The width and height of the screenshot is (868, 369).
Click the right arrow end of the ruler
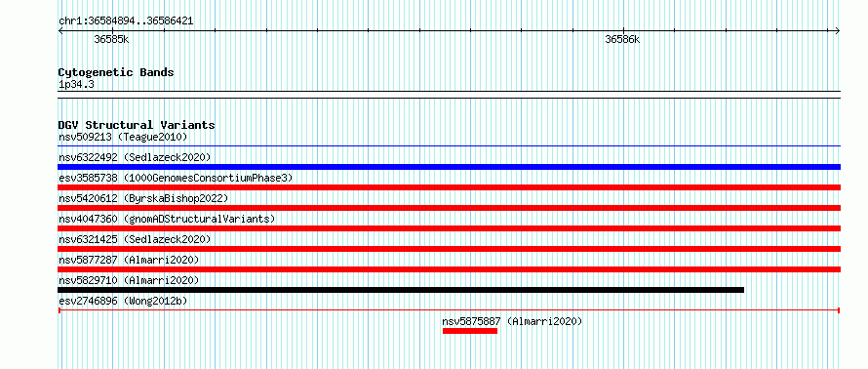tap(838, 31)
